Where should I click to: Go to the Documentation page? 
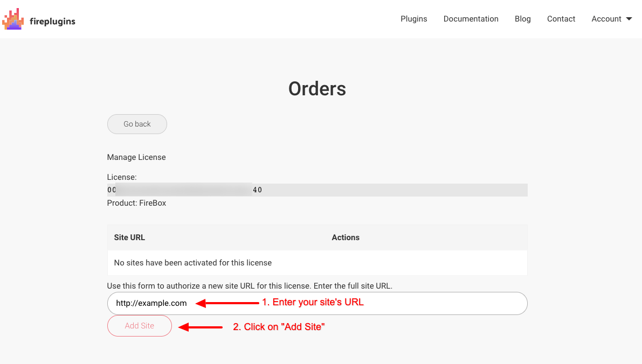[x=471, y=19]
